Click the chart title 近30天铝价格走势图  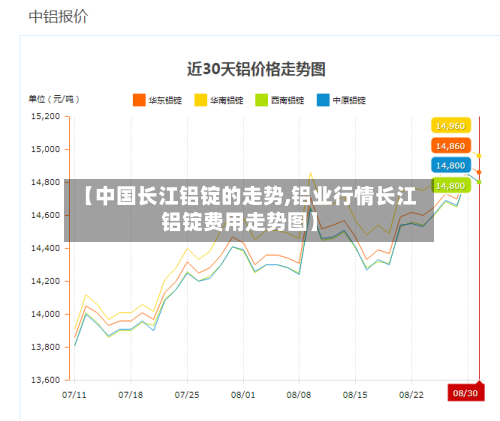pyautogui.click(x=256, y=69)
